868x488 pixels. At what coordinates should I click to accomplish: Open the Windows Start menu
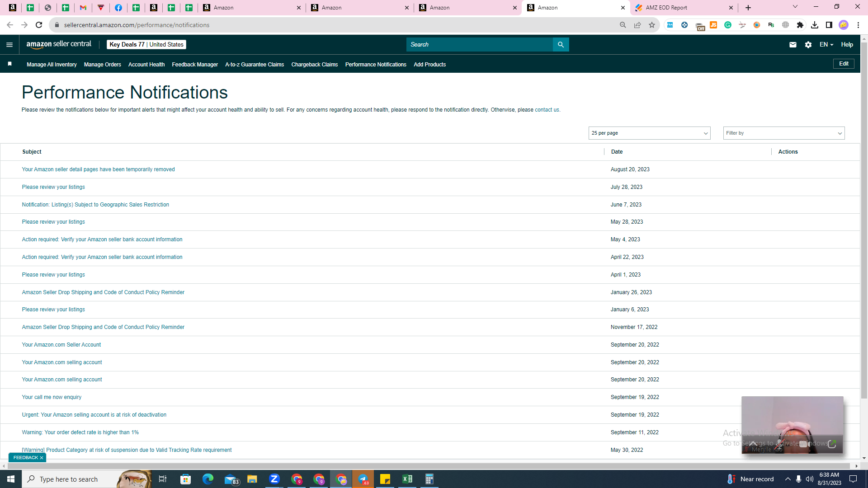tap(11, 479)
